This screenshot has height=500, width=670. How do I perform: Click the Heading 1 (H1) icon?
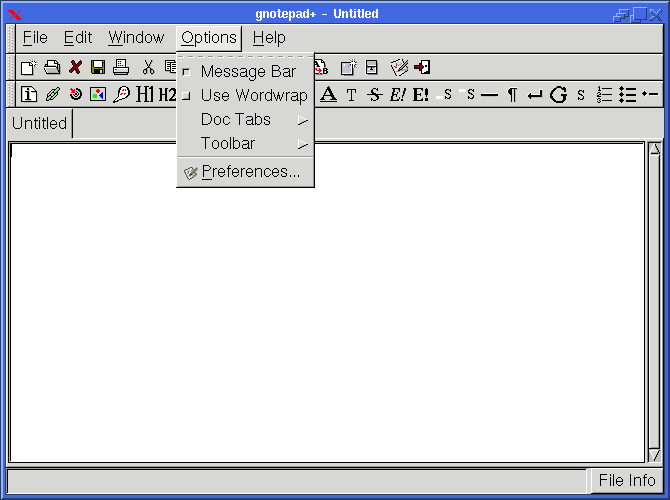[144, 94]
